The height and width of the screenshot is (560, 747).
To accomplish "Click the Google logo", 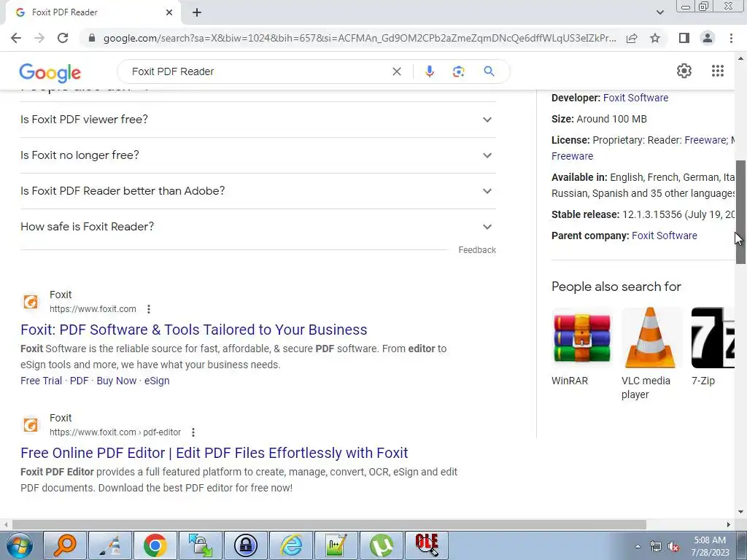I will (50, 72).
